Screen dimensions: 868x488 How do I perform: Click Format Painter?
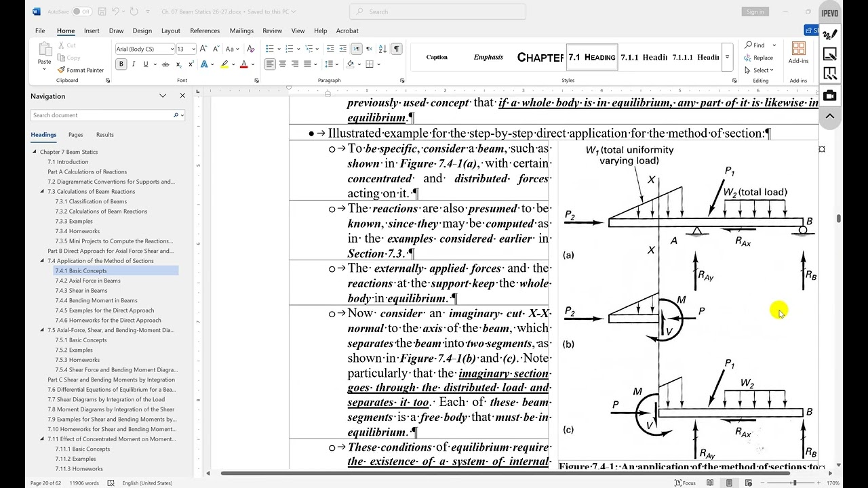(81, 70)
